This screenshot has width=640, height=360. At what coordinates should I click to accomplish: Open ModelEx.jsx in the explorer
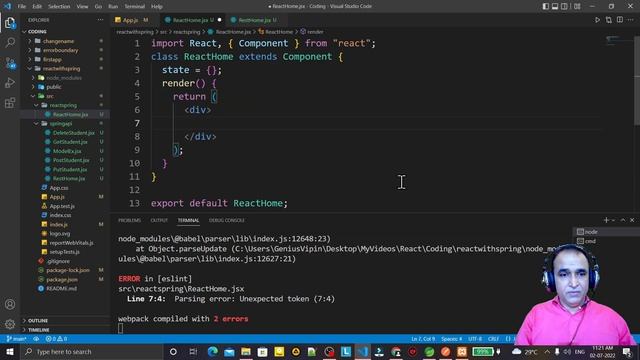point(67,151)
